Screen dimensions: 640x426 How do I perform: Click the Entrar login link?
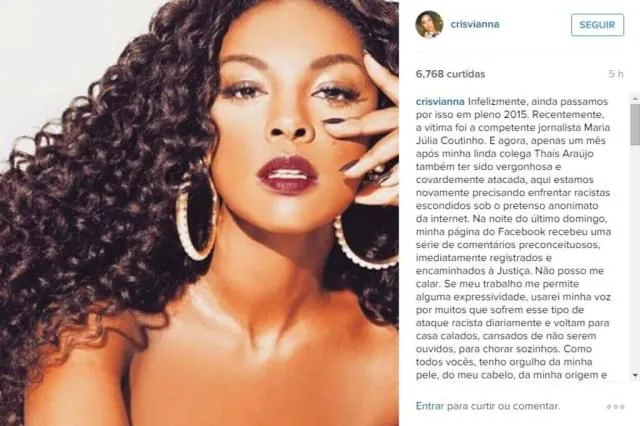[x=429, y=406]
